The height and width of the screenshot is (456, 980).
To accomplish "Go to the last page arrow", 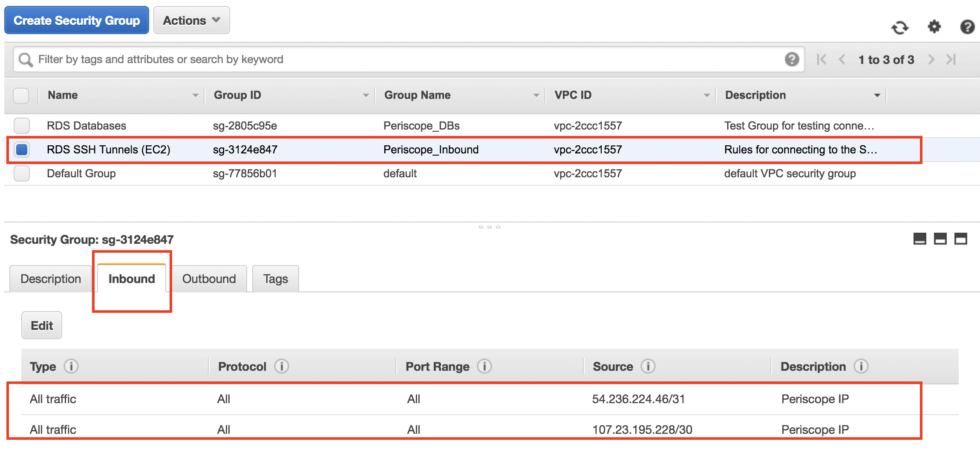I will pyautogui.click(x=951, y=59).
